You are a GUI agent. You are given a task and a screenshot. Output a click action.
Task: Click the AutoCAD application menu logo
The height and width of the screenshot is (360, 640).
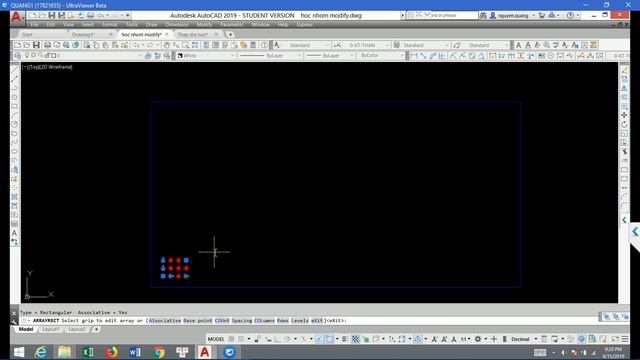click(16, 17)
